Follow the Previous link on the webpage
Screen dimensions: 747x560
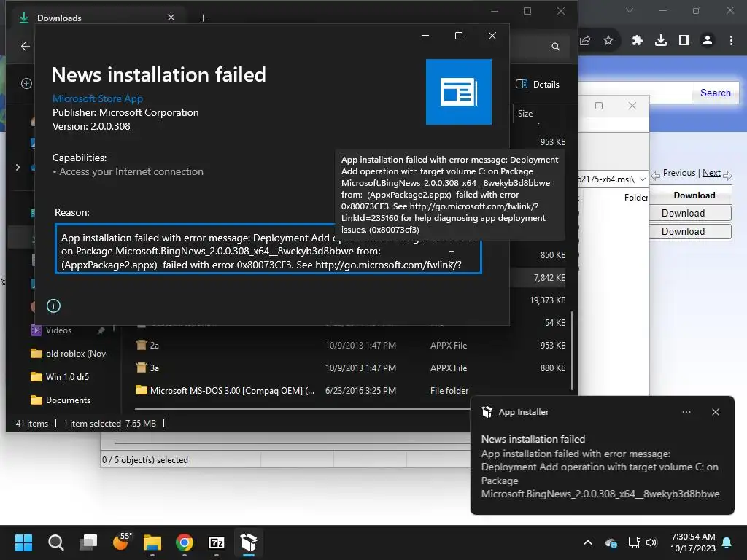(x=679, y=173)
